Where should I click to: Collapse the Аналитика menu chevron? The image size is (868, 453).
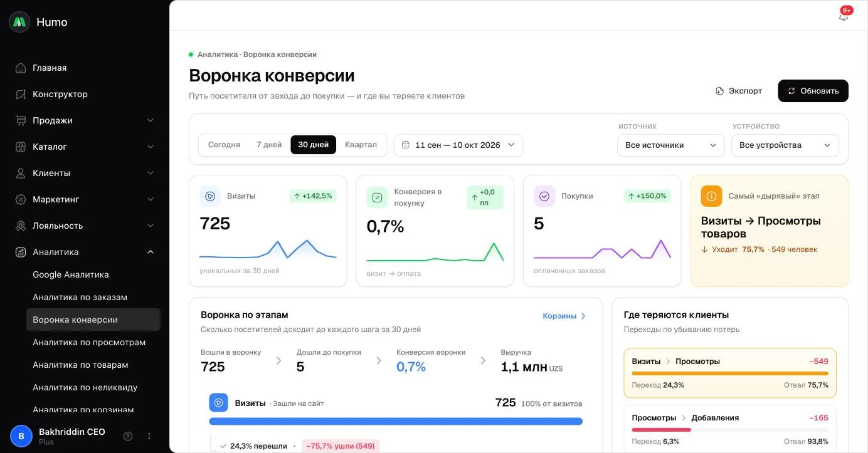[151, 252]
